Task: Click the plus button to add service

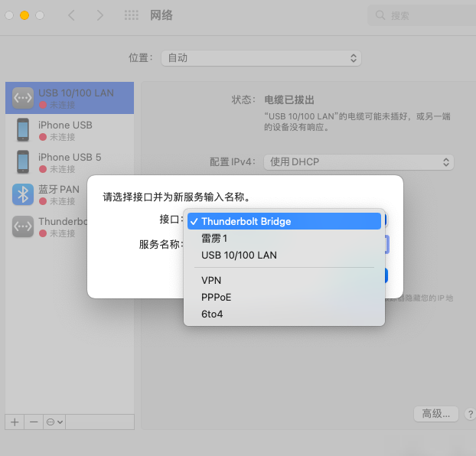Action: pyautogui.click(x=15, y=422)
